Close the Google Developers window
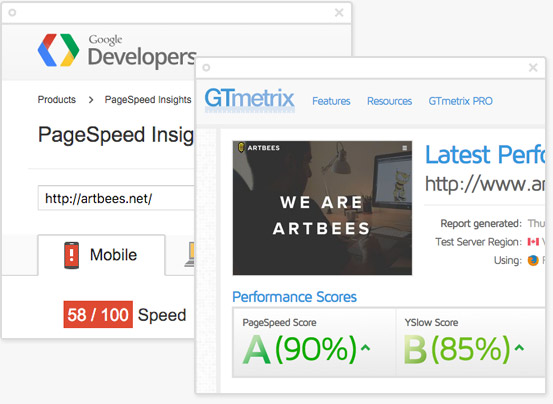The image size is (553, 404). coord(339,13)
